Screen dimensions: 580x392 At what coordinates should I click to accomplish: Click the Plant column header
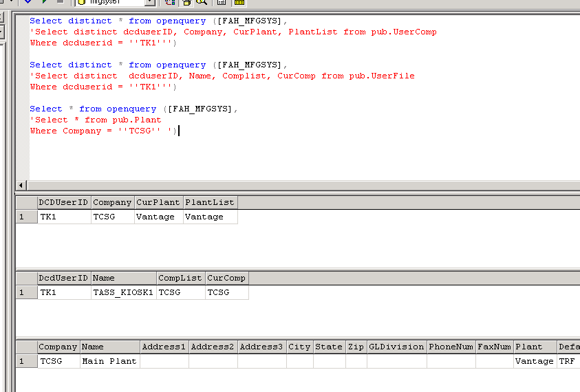535,347
